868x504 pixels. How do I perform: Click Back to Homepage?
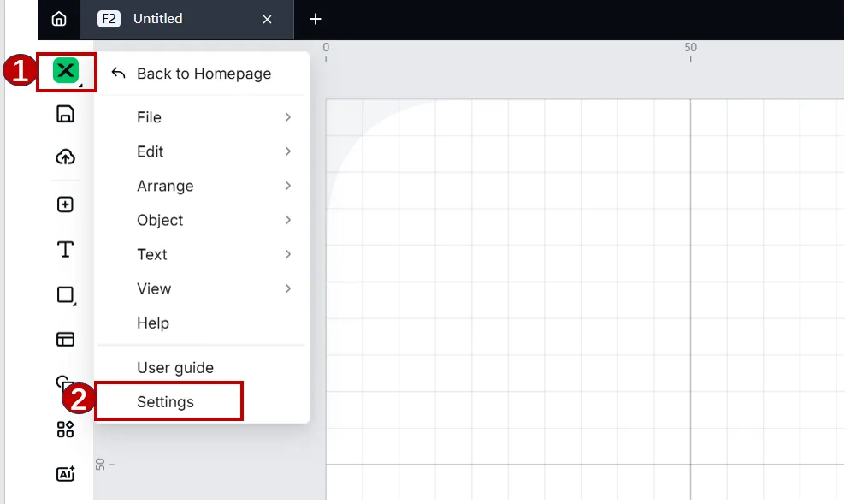(x=204, y=74)
